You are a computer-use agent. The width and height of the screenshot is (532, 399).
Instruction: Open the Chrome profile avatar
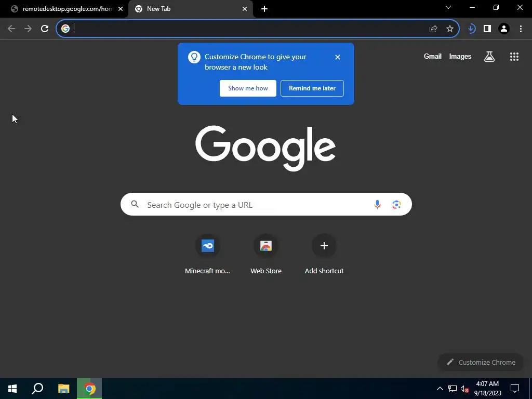pyautogui.click(x=504, y=29)
